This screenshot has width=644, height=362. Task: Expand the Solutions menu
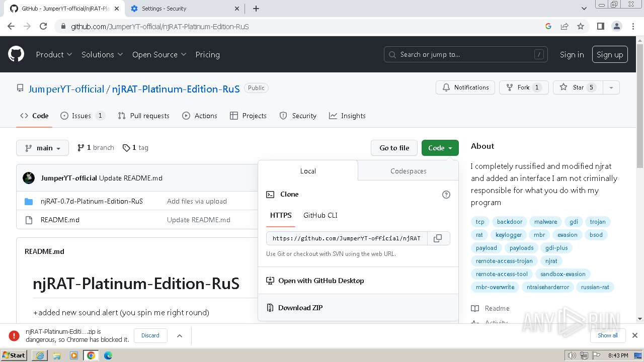point(102,54)
